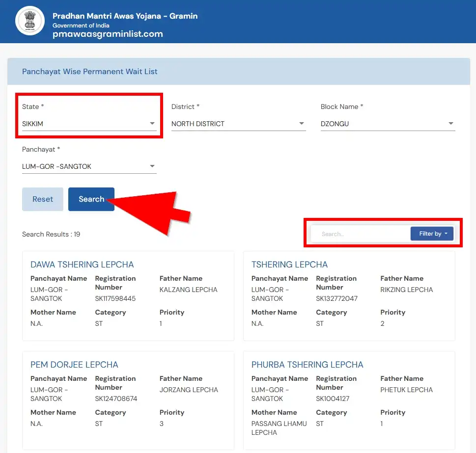Screen dimensions: 476x453
Task: Open the District dropdown showing NORTH DISTRICT
Action: [238, 124]
